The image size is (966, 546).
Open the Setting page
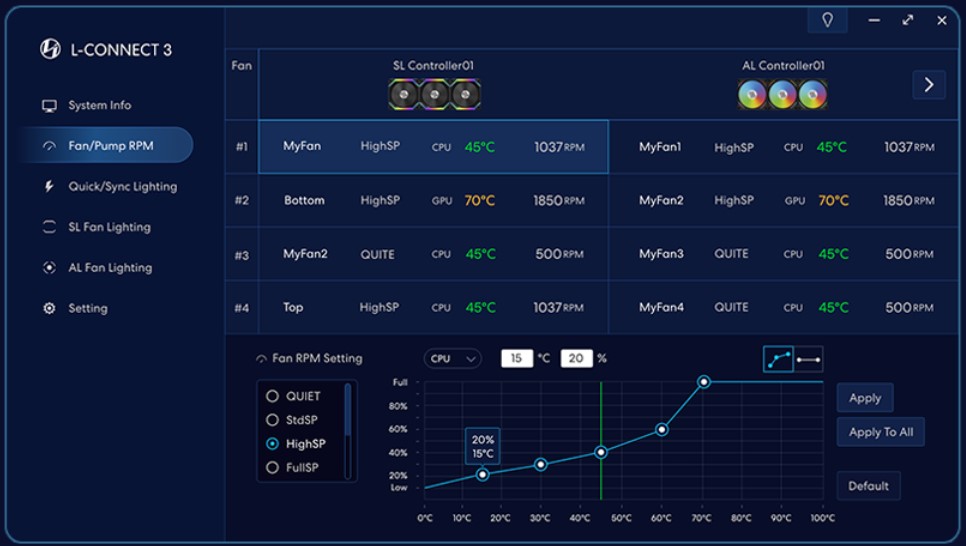88,308
